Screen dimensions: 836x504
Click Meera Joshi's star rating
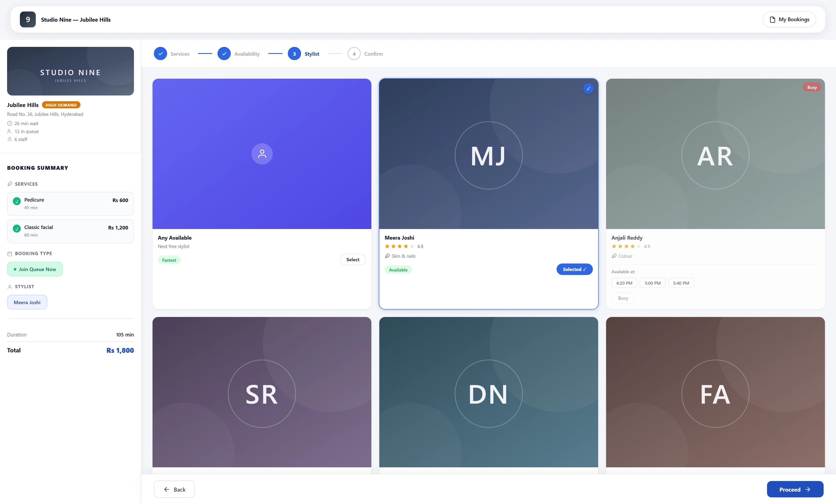(399, 246)
